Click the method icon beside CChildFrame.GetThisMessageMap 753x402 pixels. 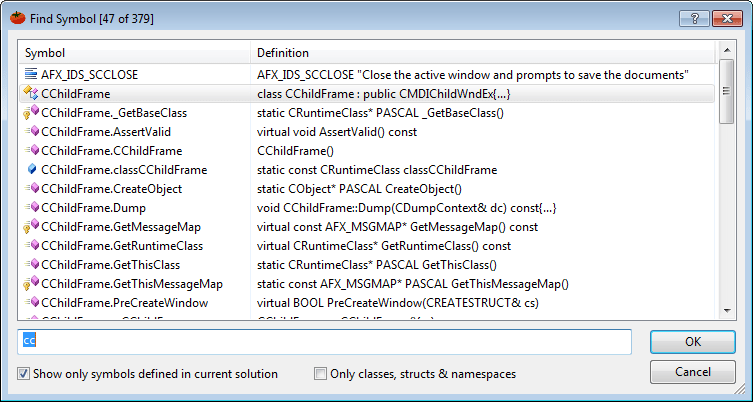[31, 283]
